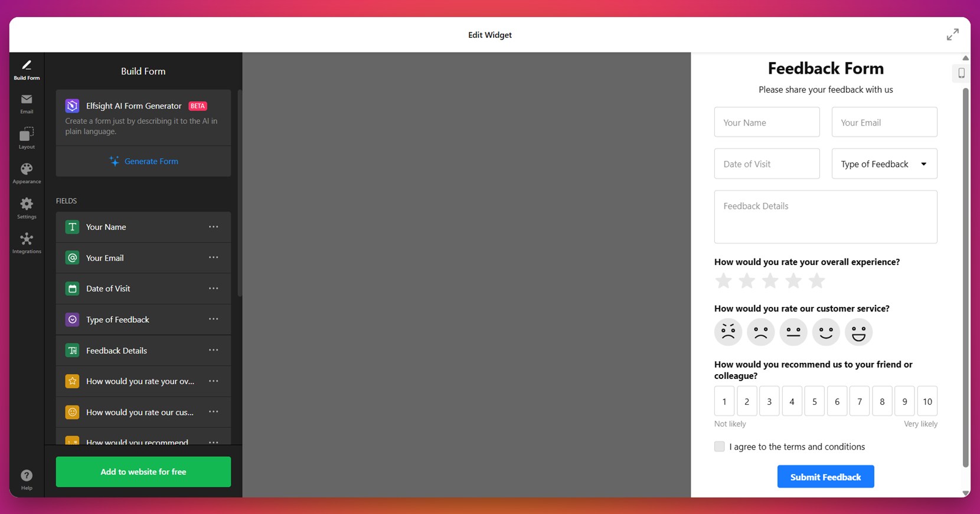Screen dimensions: 980x514
Task: Click the fields list scrollbar in Build Form
Action: 240,193
